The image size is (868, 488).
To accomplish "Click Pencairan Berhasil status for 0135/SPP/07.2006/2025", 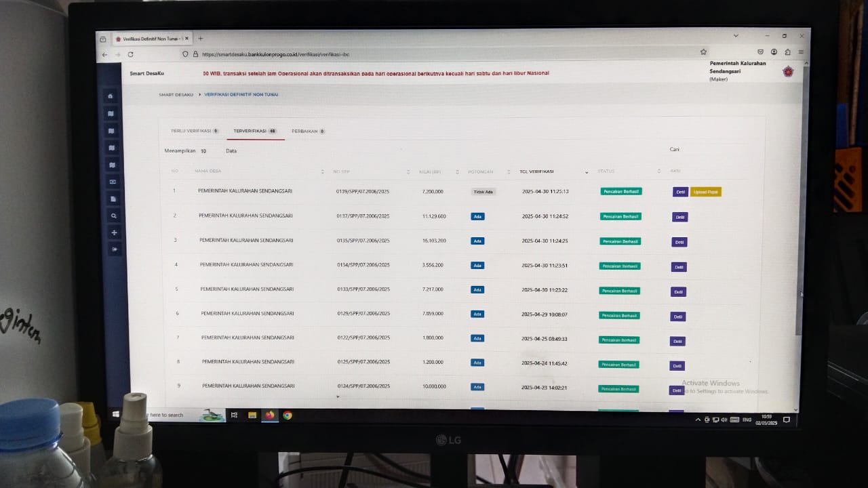I will point(620,241).
